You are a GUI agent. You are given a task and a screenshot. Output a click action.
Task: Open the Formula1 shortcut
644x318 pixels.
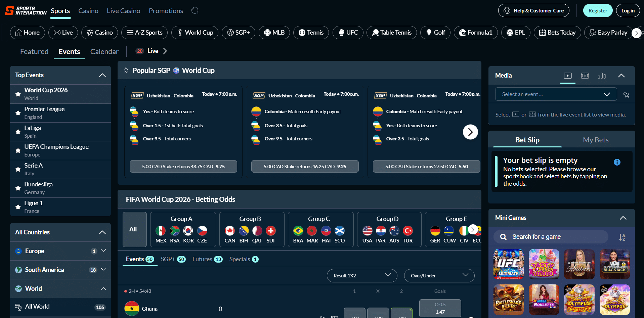tap(476, 33)
